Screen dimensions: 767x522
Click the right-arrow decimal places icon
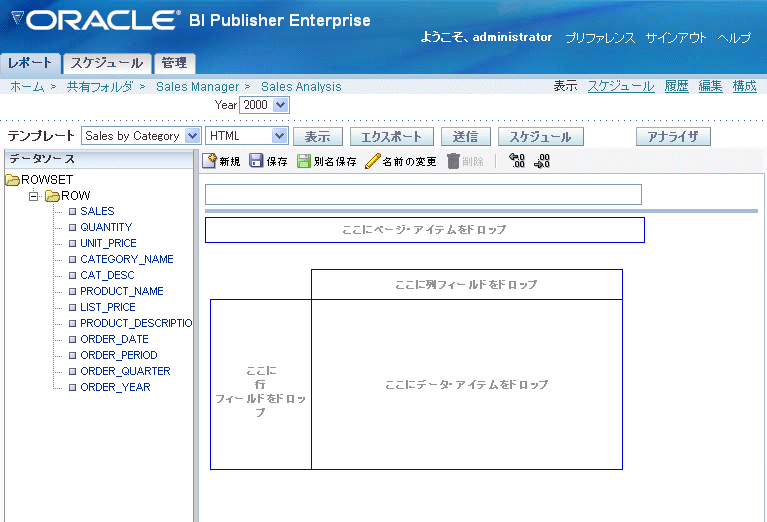(542, 161)
